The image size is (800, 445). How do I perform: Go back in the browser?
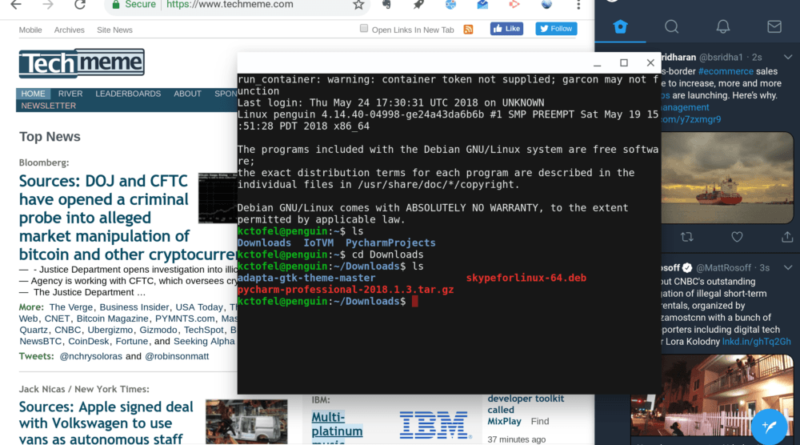point(16,5)
